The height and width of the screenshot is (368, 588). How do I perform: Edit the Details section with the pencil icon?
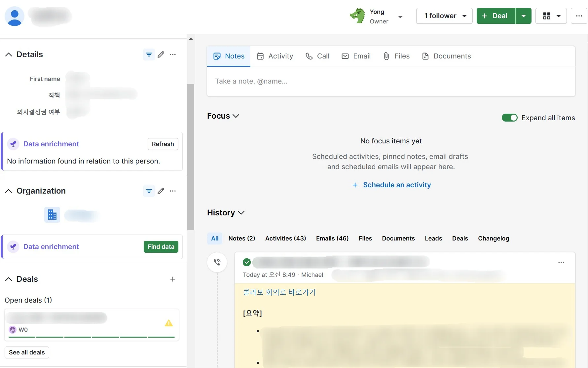[x=161, y=55]
